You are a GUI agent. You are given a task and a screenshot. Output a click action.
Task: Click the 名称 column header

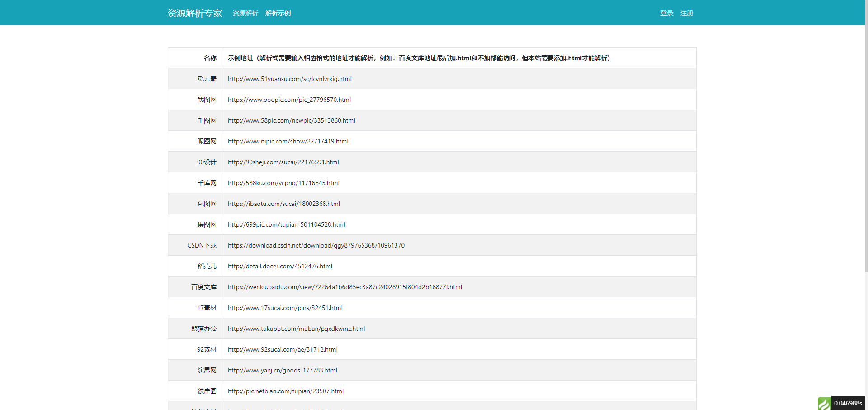point(195,58)
